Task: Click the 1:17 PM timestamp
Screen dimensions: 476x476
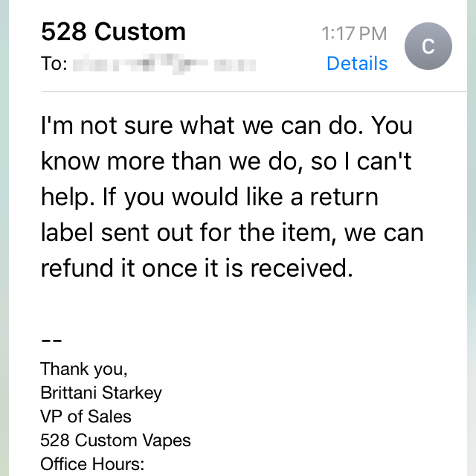Action: pyautogui.click(x=354, y=33)
